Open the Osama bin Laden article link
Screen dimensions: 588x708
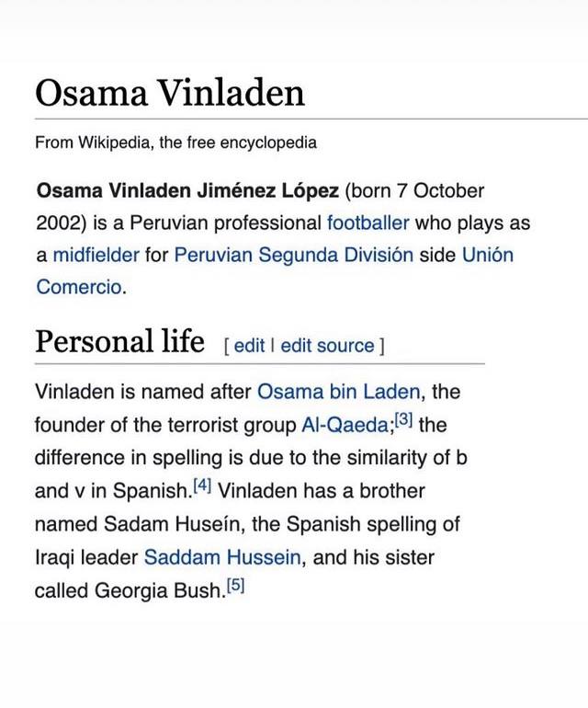click(339, 392)
